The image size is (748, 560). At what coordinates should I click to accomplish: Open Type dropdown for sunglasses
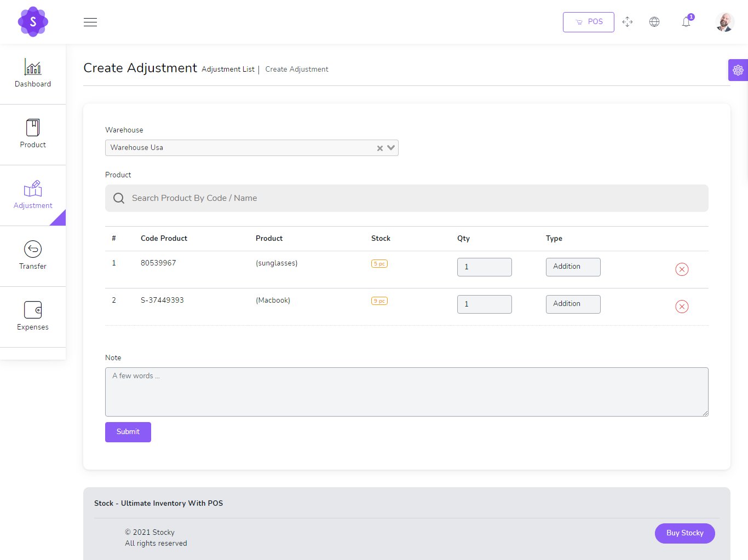pos(573,267)
